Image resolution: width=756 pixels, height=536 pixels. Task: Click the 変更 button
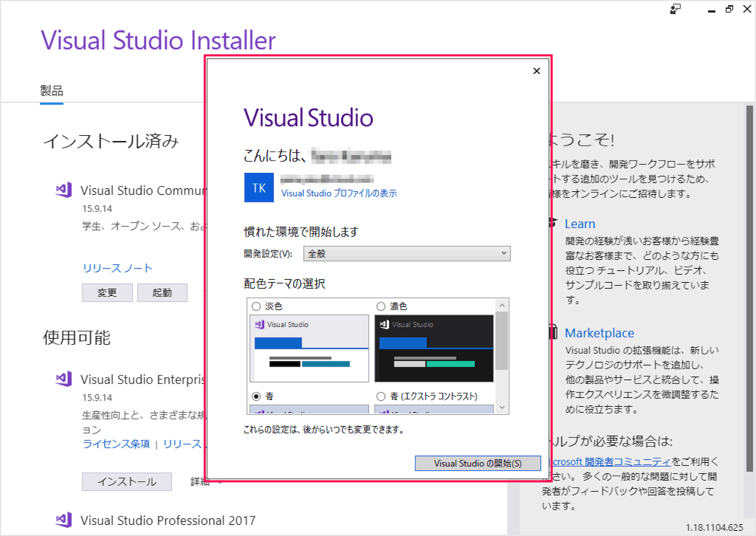click(107, 292)
